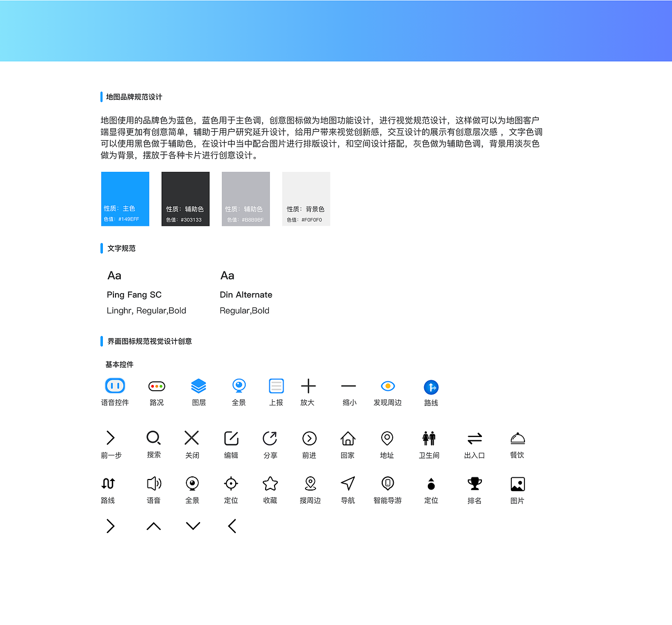This screenshot has height=625, width=672.
Task: Click the 上报 report icon
Action: [x=277, y=386]
